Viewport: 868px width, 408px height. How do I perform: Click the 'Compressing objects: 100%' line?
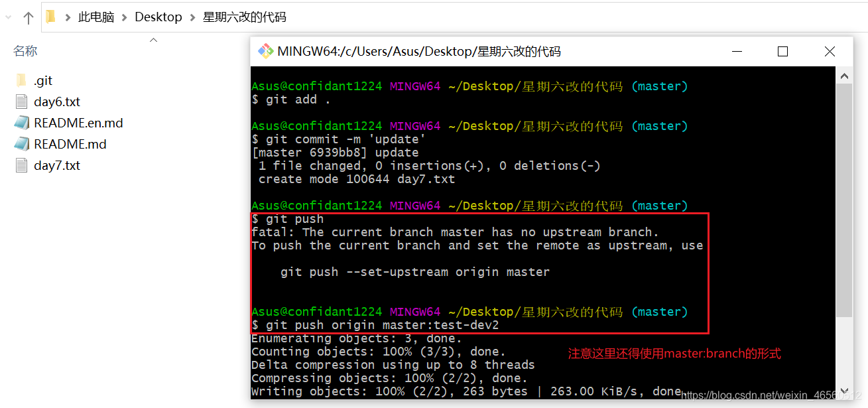389,378
